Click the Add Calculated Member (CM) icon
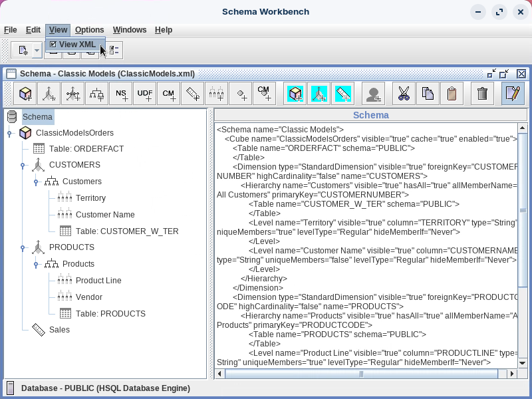 (x=169, y=94)
